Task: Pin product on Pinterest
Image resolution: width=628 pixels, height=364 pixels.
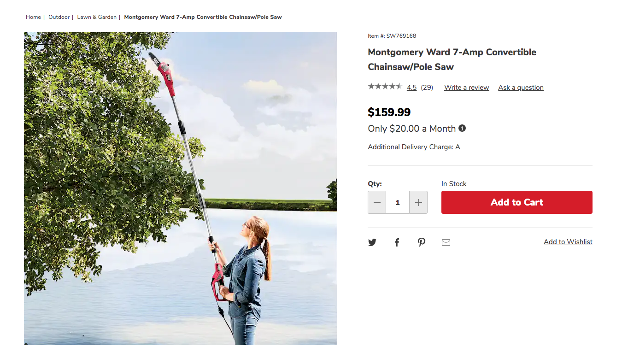Action: point(422,242)
